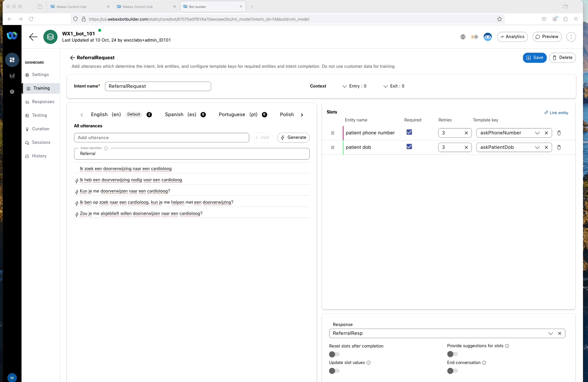Click the Generate utterances button

[293, 138]
